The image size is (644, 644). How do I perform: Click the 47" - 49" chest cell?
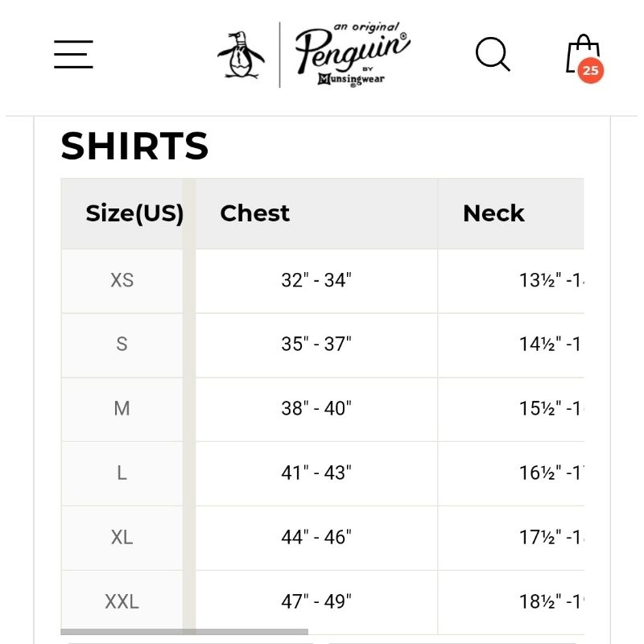[x=316, y=601]
